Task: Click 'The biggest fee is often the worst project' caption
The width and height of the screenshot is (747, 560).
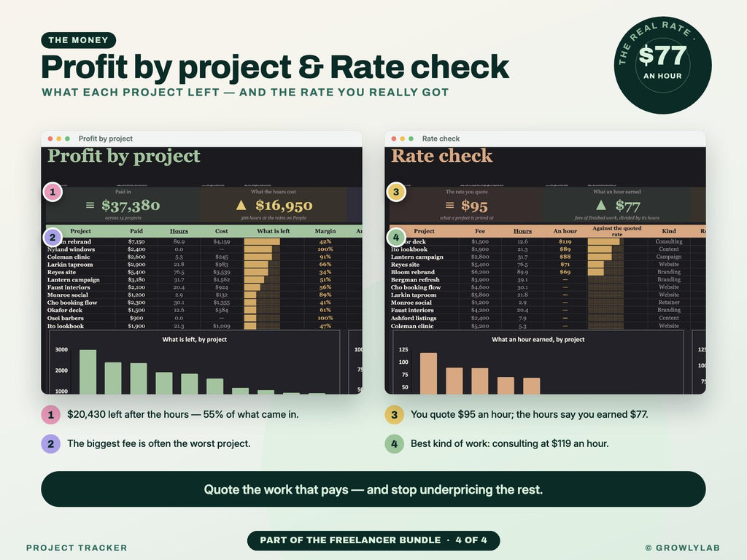Action: click(x=158, y=443)
